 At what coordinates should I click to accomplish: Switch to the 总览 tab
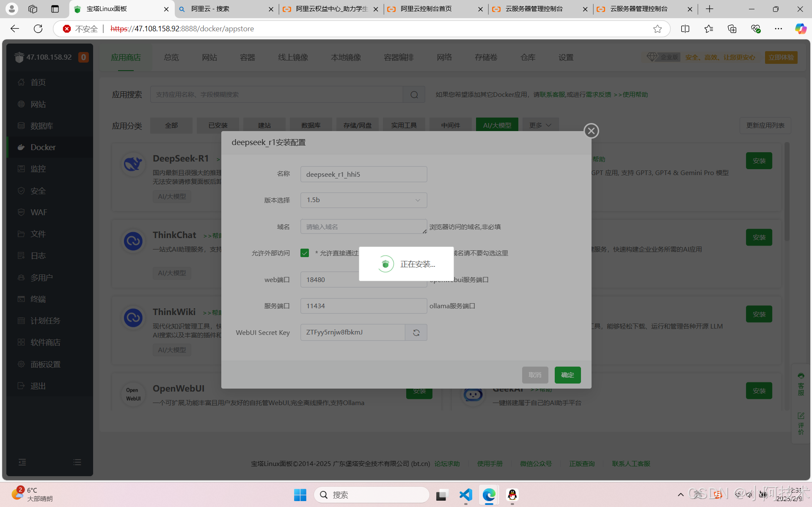pos(171,58)
